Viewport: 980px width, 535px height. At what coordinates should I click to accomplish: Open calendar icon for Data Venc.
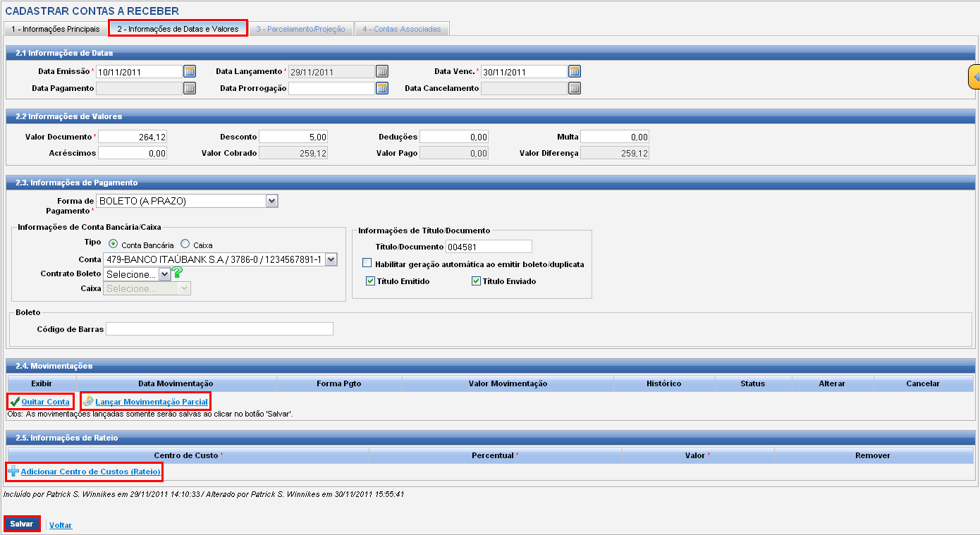[x=575, y=71]
